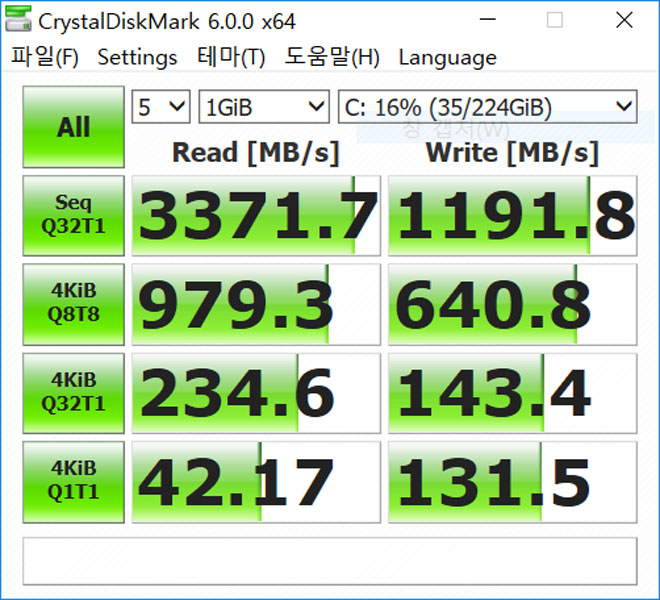The height and width of the screenshot is (600, 660).
Task: Expand the test count dropdown showing 5
Action: [161, 107]
